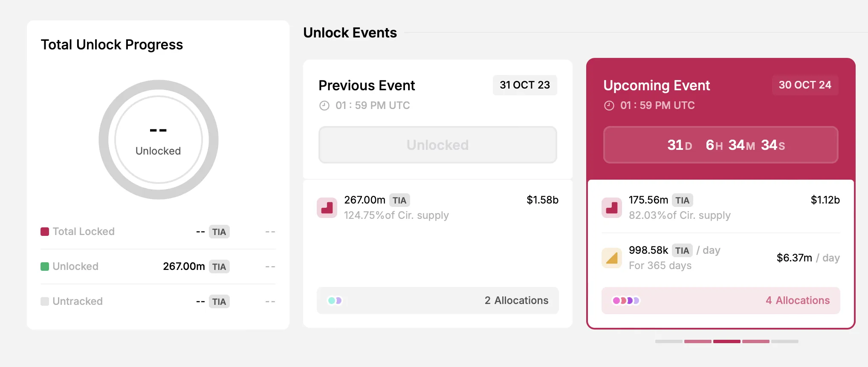Viewport: 868px width, 367px height.
Task: Click allocation dots icon in 2 Allocations bar
Action: (x=335, y=301)
